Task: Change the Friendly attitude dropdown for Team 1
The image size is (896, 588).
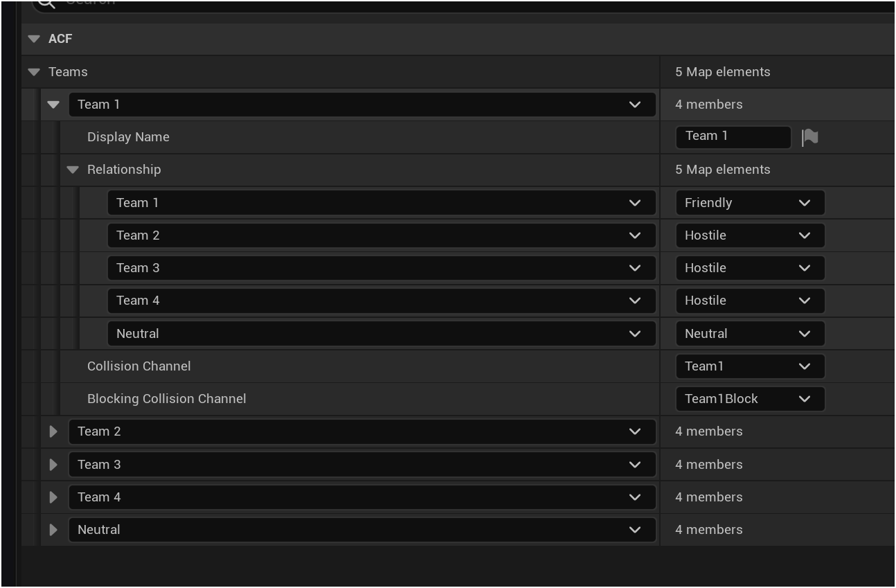Action: pyautogui.click(x=750, y=203)
